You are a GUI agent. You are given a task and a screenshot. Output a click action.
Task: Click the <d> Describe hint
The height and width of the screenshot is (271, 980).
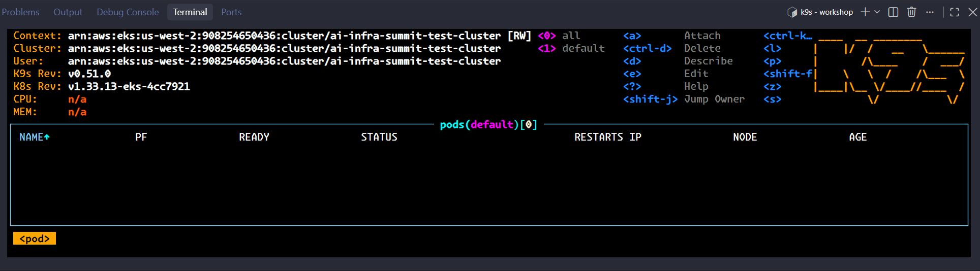pos(678,61)
